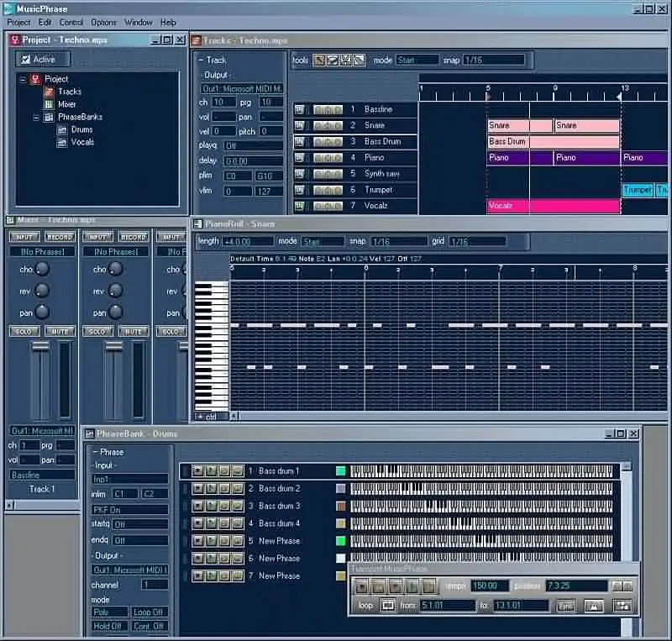Open the Options menu
The image size is (672, 641).
click(103, 23)
